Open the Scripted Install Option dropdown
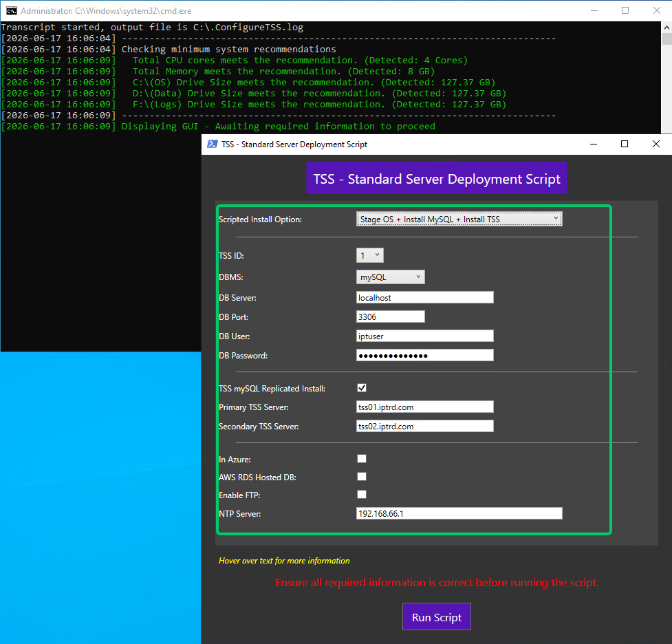The image size is (672, 644). click(x=459, y=219)
